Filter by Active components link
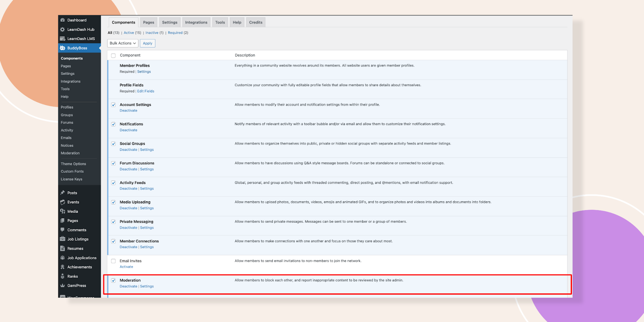 click(129, 33)
